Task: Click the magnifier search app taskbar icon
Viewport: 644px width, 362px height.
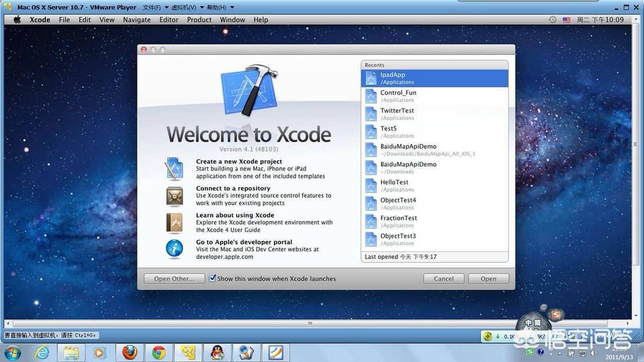Action: point(246,353)
